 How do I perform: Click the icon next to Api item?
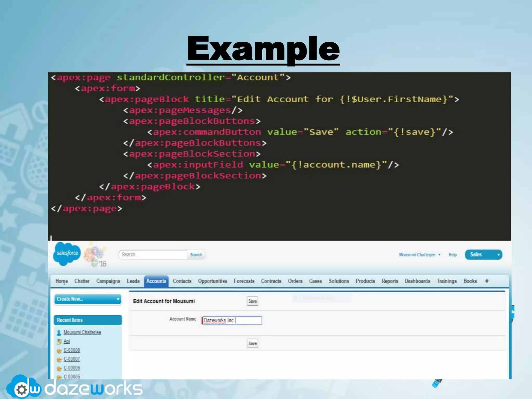click(x=59, y=341)
